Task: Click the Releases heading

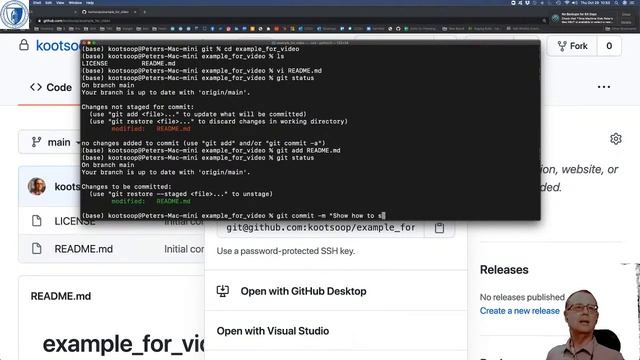Action: tap(504, 270)
